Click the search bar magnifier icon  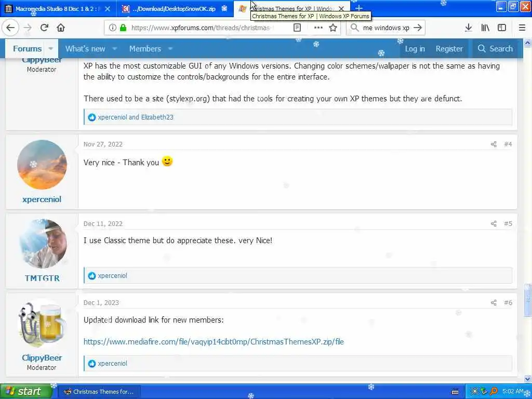(354, 28)
